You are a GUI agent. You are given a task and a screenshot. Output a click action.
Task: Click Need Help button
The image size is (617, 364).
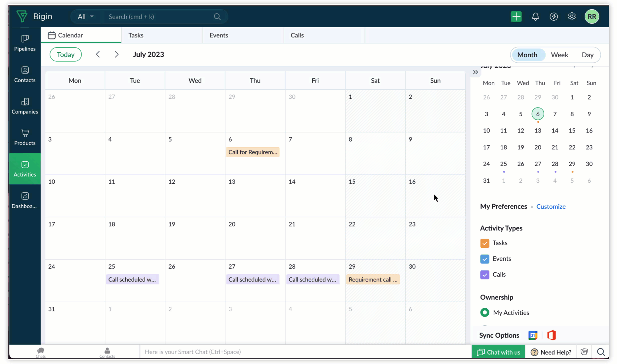pyautogui.click(x=551, y=352)
